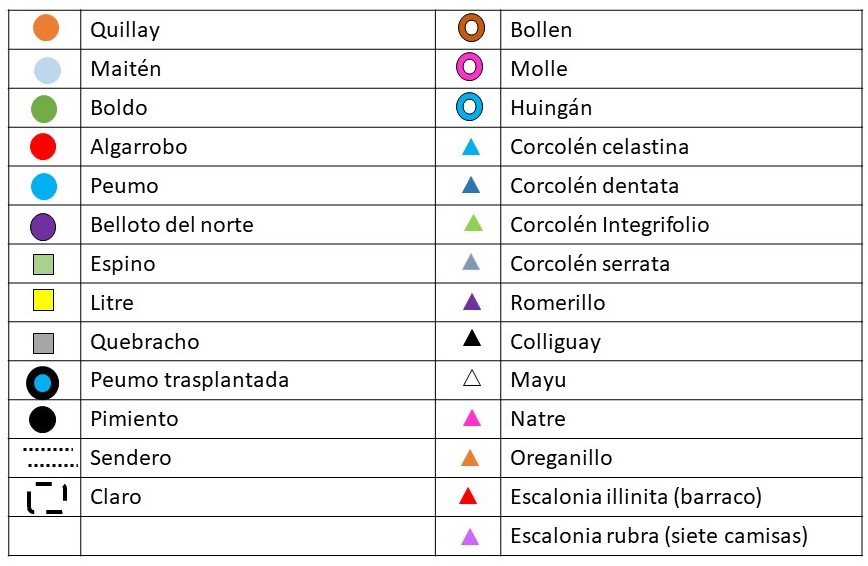The height and width of the screenshot is (566, 868).
Task: Click the gray Quebracho square swatch
Action: pos(43,343)
